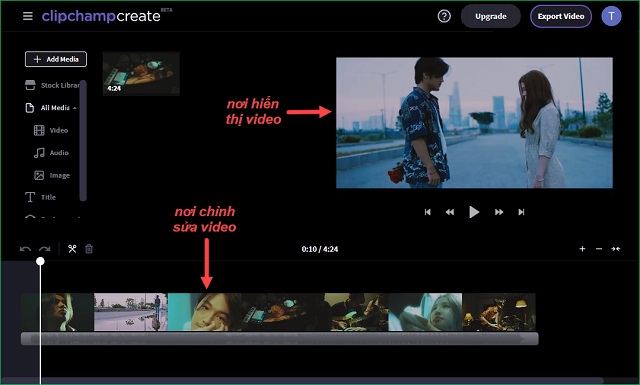The height and width of the screenshot is (385, 640).
Task: Click the video preview area
Action: point(474,122)
